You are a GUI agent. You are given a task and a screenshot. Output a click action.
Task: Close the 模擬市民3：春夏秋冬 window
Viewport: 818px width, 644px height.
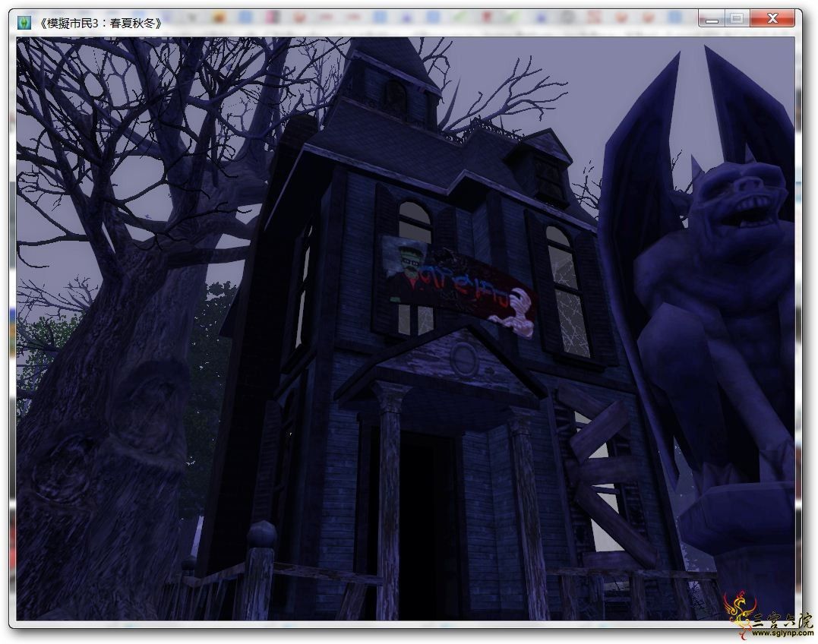773,19
